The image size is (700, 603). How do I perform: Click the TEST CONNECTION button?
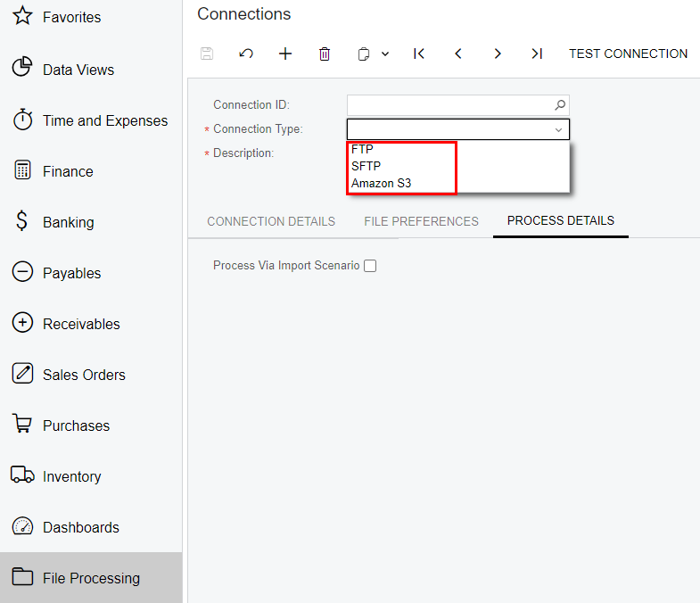click(x=628, y=54)
